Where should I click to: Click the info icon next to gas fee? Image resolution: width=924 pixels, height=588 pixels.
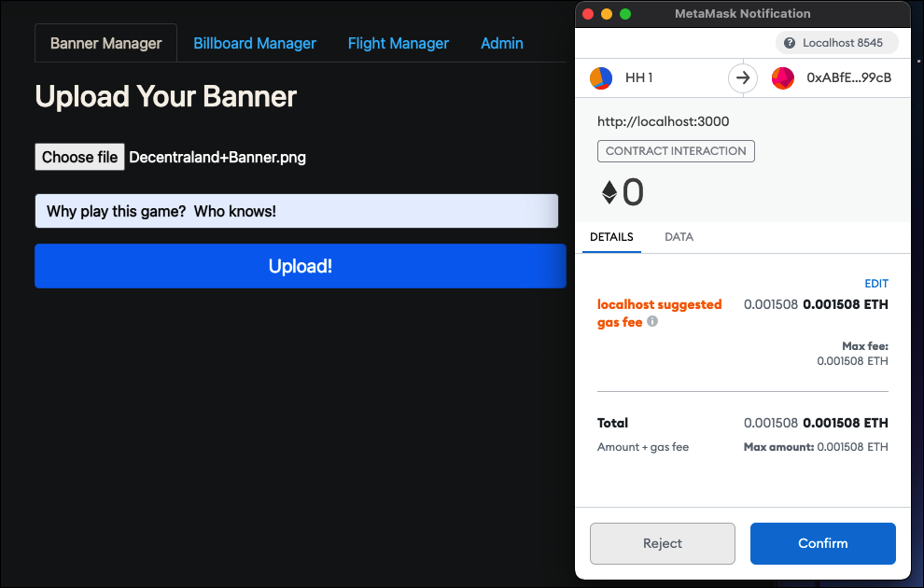(652, 321)
